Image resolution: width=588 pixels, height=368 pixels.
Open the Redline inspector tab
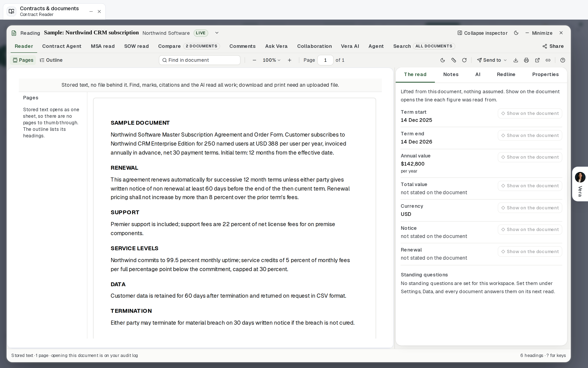[x=506, y=74]
